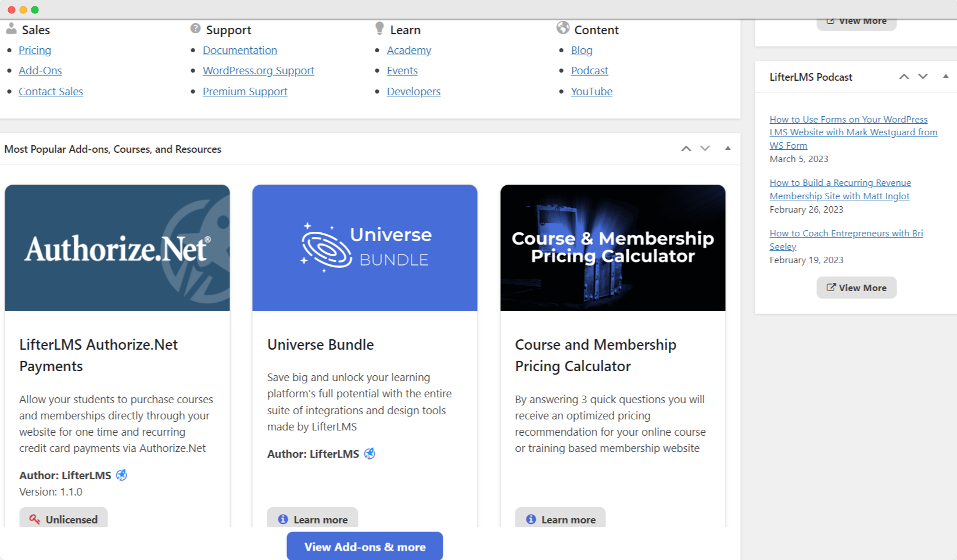This screenshot has width=957, height=560.
Task: Click Most Popular Add-ons, Courses, and Resources heading
Action: [113, 149]
